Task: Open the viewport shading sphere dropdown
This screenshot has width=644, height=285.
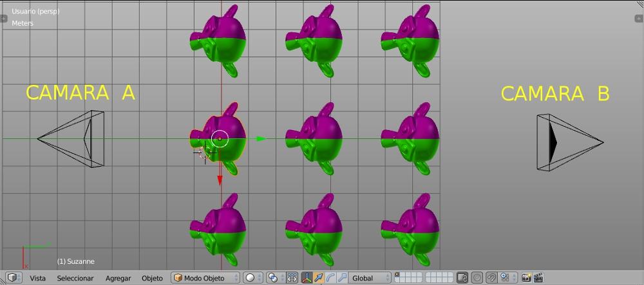Action: click(253, 278)
